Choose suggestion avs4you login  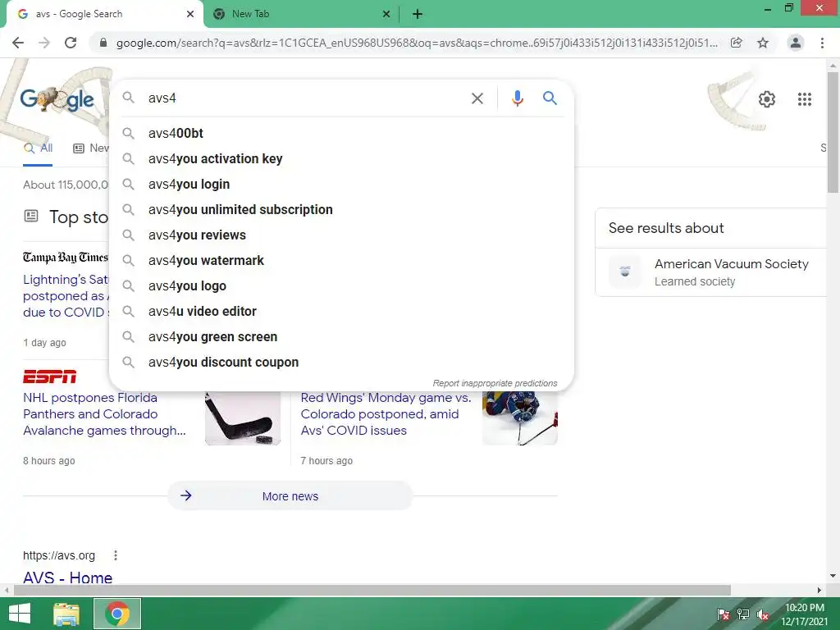[x=341, y=185]
